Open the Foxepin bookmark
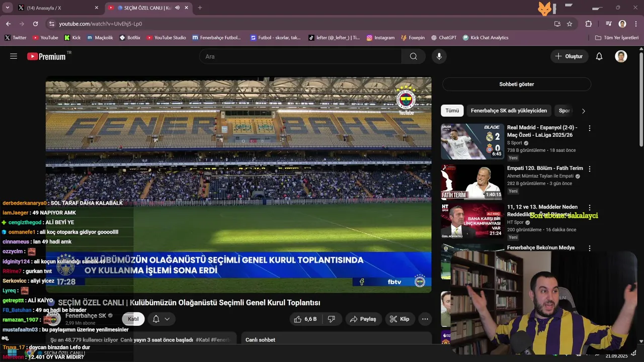The width and height of the screenshot is (644, 362). click(413, 38)
